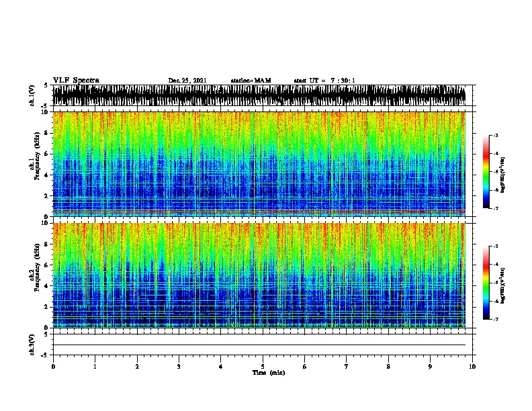
Task: Click time axis tick label "2"
Action: (x=137, y=367)
